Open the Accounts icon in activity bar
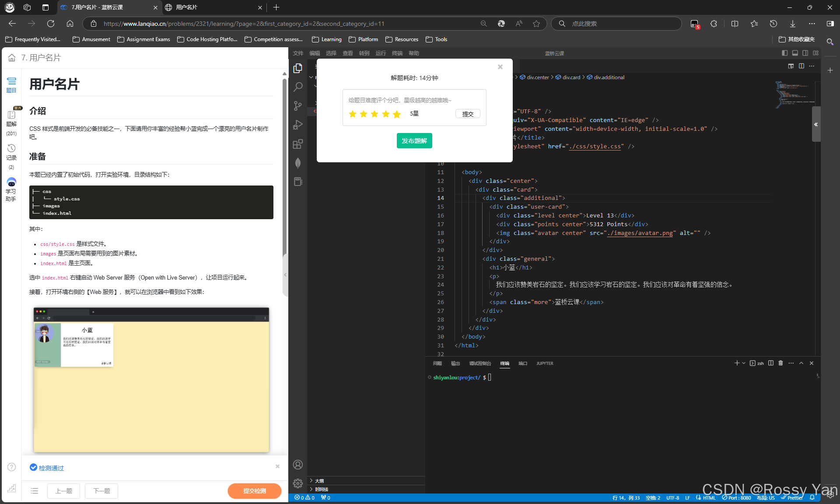The image size is (840, 504). pyautogui.click(x=298, y=465)
